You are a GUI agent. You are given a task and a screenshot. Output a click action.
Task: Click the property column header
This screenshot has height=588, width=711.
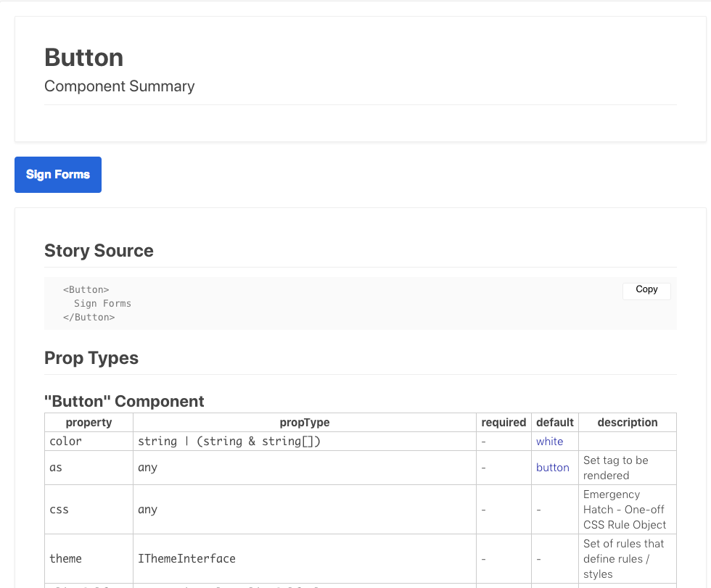[89, 422]
